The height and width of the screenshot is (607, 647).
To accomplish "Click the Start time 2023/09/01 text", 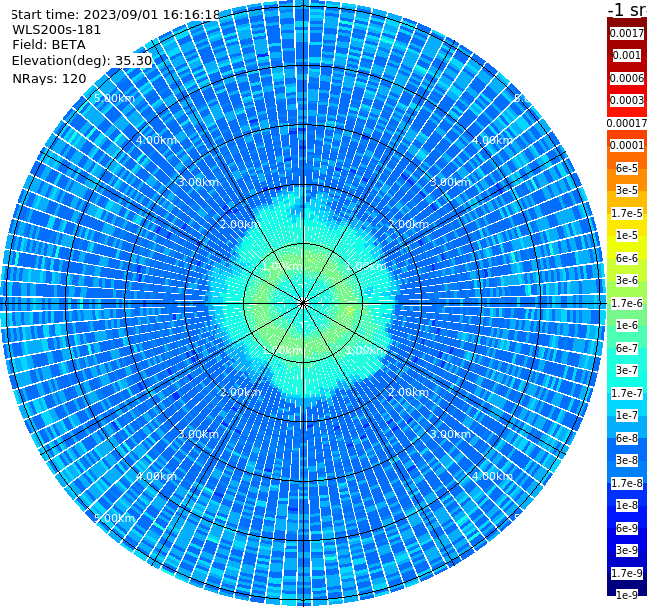I will [116, 15].
